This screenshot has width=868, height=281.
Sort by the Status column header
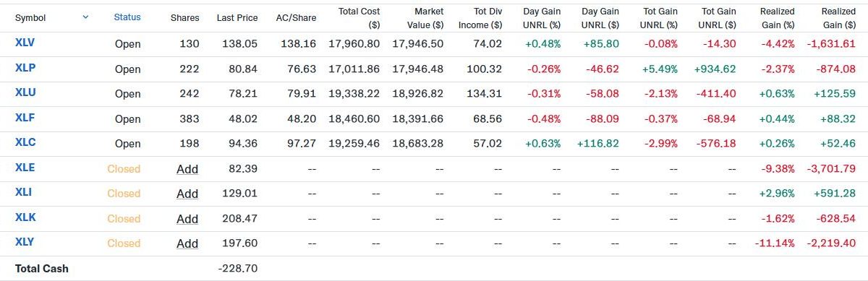click(127, 17)
